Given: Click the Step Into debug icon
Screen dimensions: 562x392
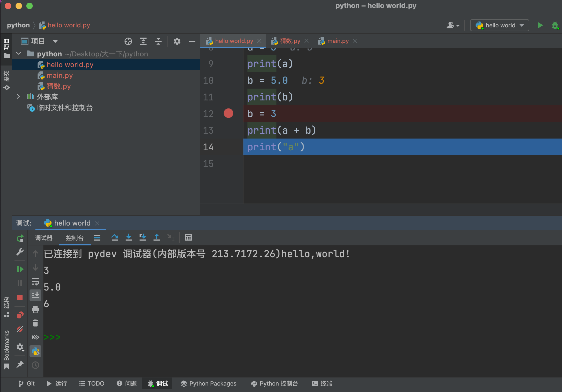Looking at the screenshot, I should [129, 237].
